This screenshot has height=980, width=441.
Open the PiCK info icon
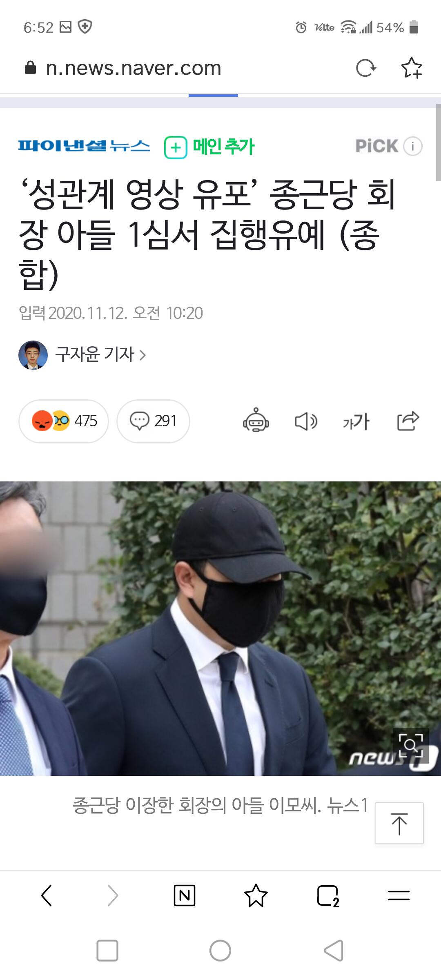pos(413,146)
